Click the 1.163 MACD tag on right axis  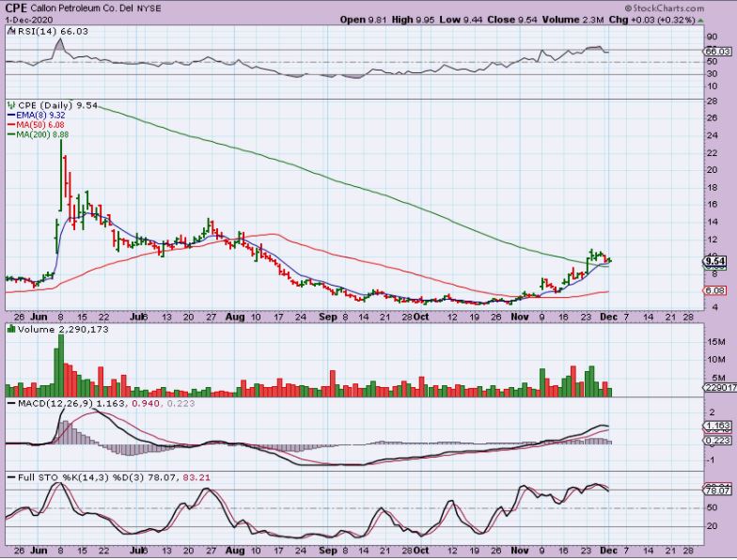(x=718, y=426)
